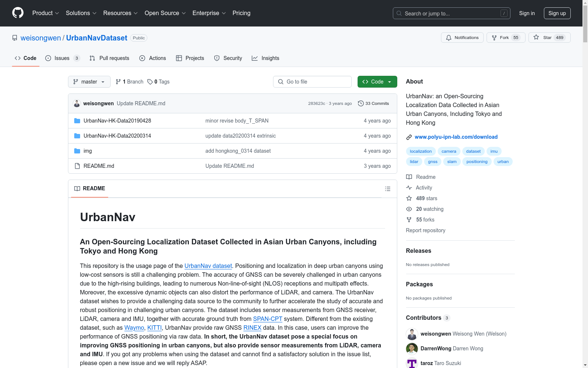Click taroz contributor avatar
Viewport: 588px width, 368px height.
coord(412,363)
